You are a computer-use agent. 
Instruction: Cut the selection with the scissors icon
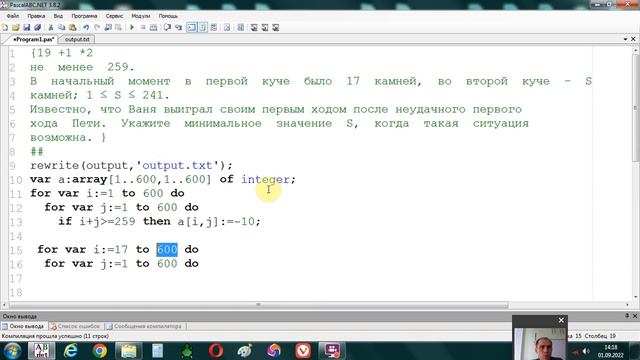click(x=51, y=27)
